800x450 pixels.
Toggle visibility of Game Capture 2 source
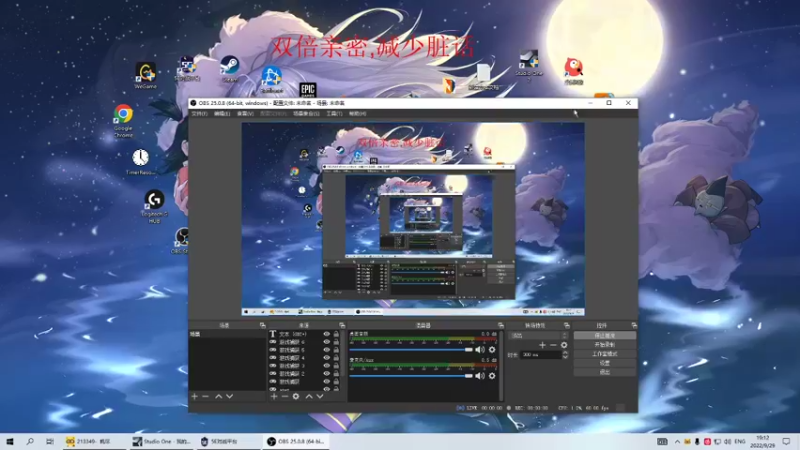pos(327,374)
